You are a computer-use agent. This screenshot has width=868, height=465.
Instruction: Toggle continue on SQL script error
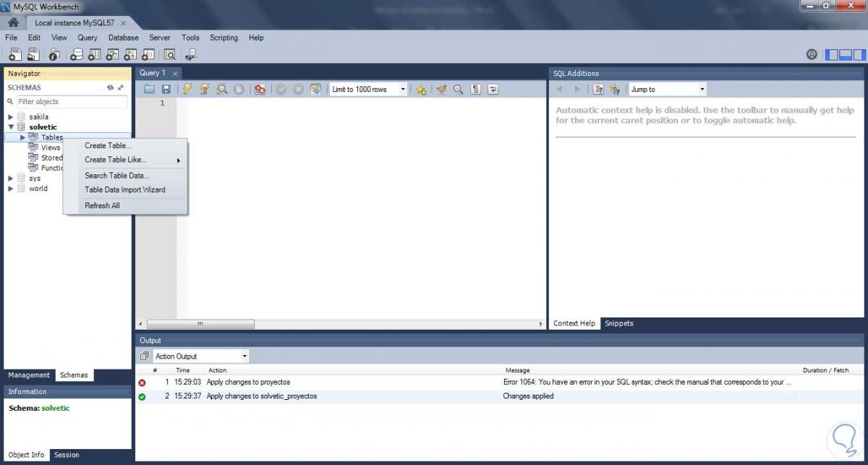[260, 90]
